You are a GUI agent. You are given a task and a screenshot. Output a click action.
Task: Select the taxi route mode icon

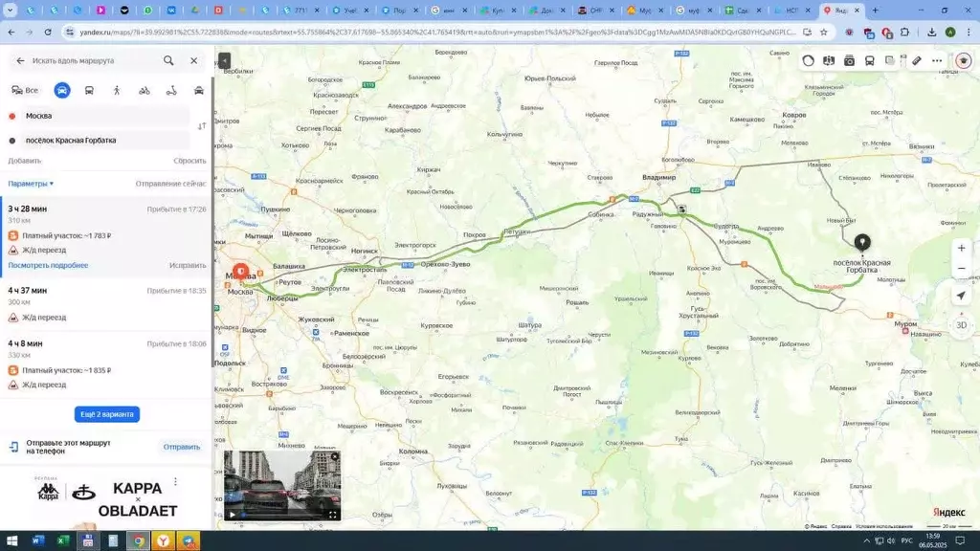pyautogui.click(x=199, y=91)
